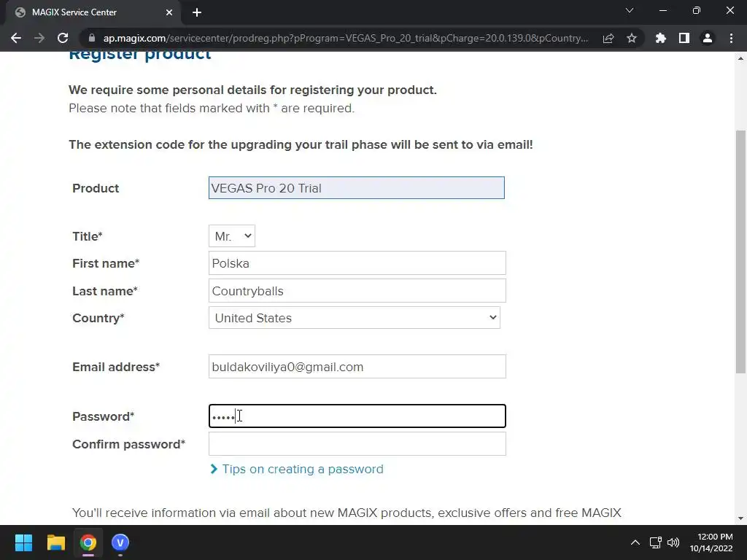Go back to the previous page
This screenshot has width=747, height=560.
(16, 38)
